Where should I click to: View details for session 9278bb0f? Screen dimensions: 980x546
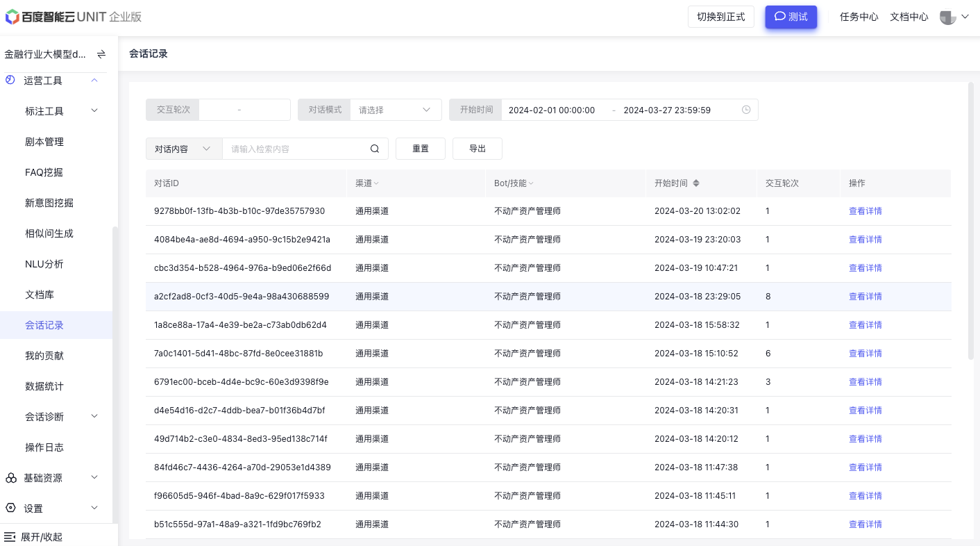click(x=865, y=211)
